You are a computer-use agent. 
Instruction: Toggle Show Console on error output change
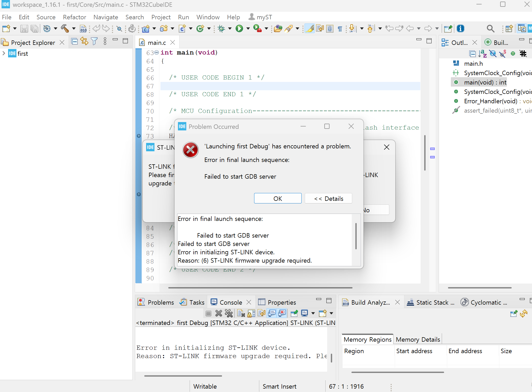click(x=282, y=313)
